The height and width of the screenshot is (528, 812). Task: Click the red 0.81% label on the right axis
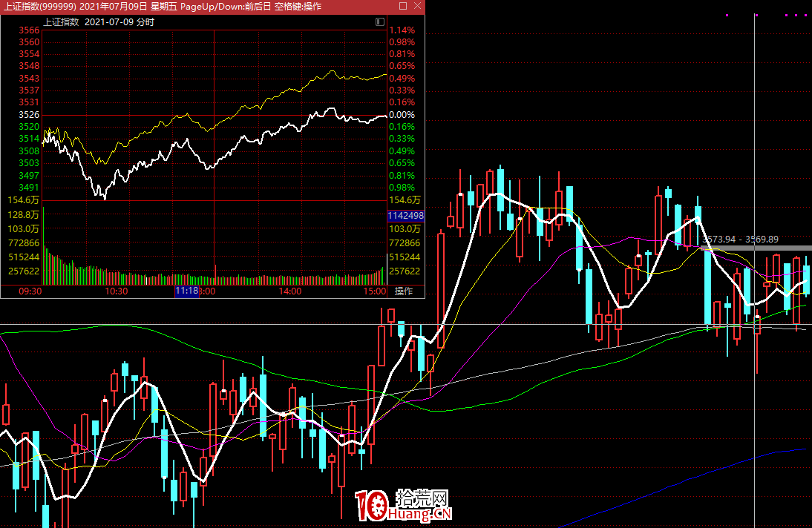[402, 54]
